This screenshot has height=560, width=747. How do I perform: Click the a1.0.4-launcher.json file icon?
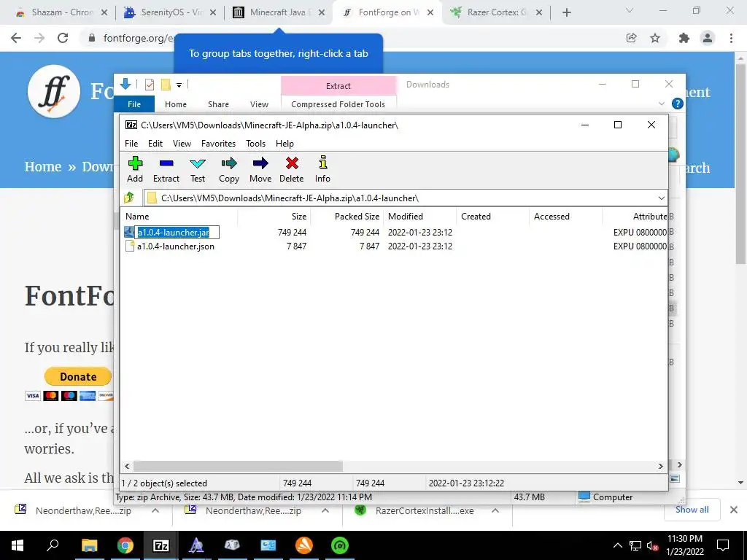[129, 246]
